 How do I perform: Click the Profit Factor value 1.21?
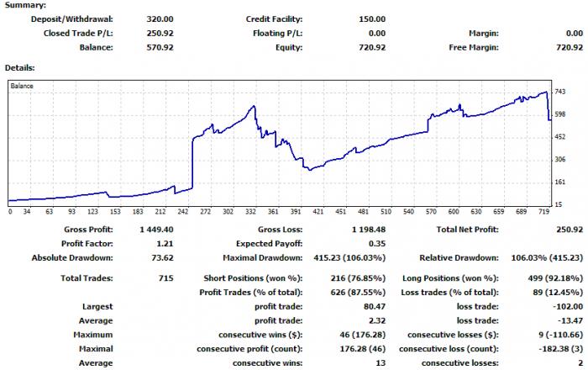[x=165, y=244]
